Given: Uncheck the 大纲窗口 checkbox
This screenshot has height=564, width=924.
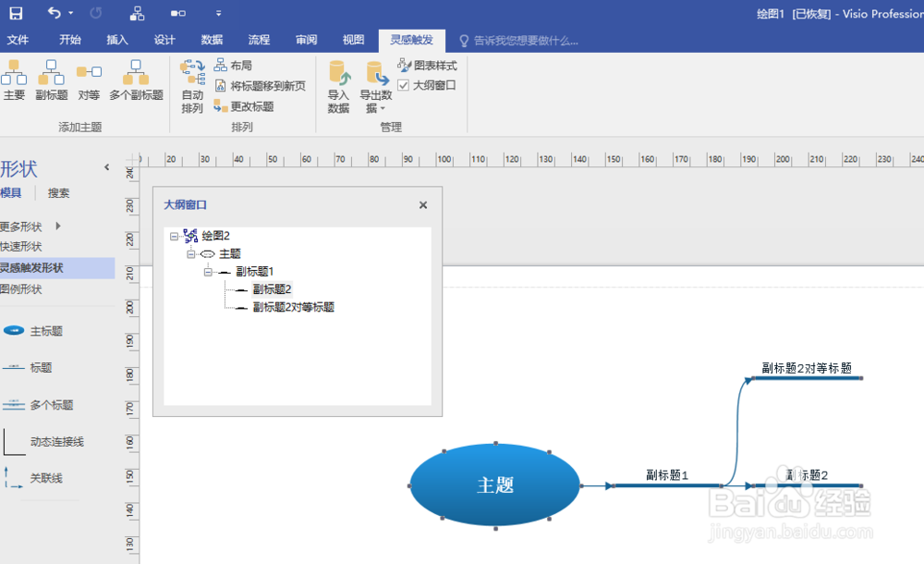Looking at the screenshot, I should 403,86.
